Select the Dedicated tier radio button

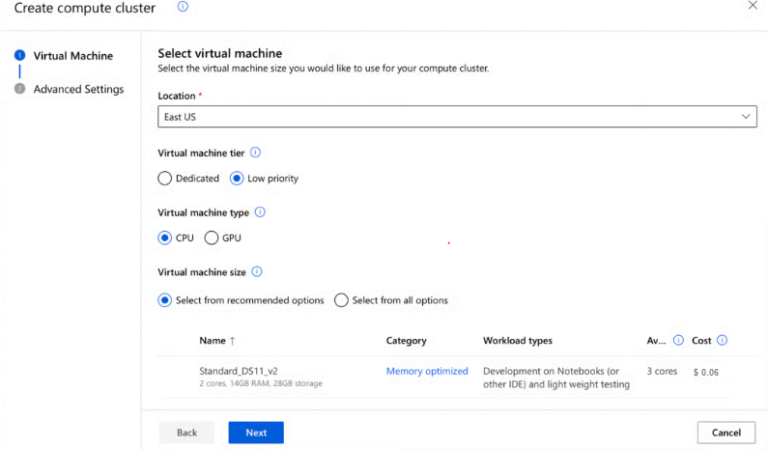(165, 179)
